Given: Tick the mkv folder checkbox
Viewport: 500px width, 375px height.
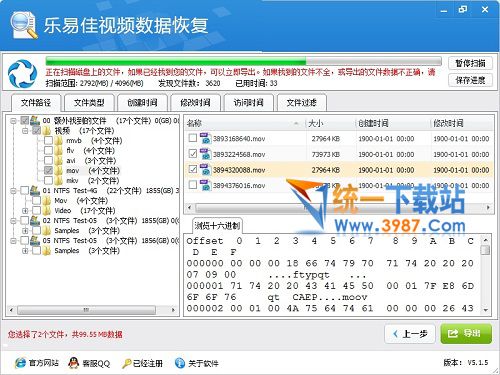Looking at the screenshot, I should (x=49, y=181).
